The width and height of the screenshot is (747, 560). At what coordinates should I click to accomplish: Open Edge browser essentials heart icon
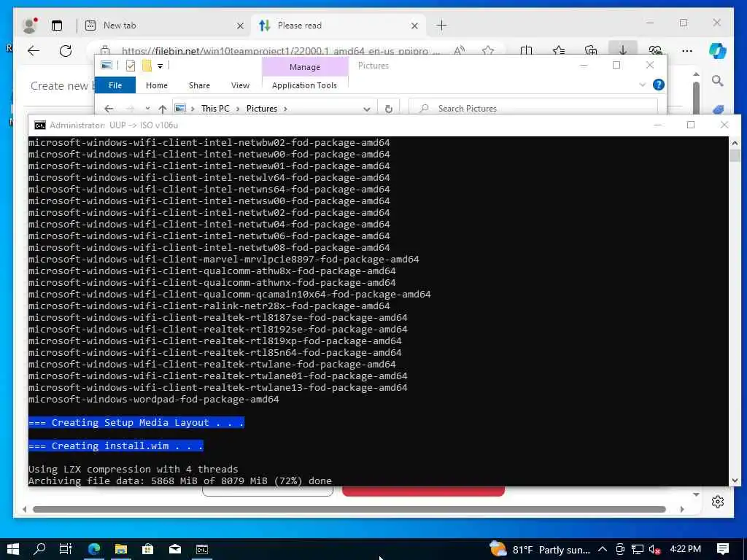coord(656,50)
